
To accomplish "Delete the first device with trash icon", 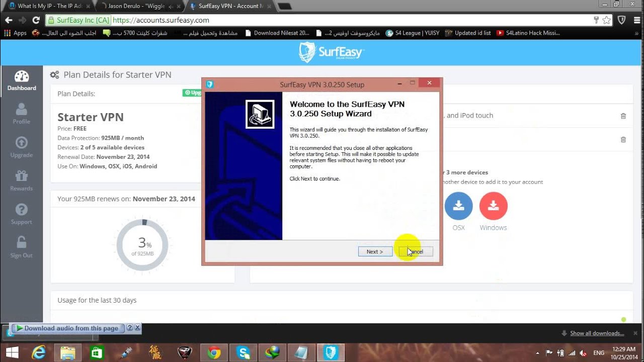I will [623, 116].
